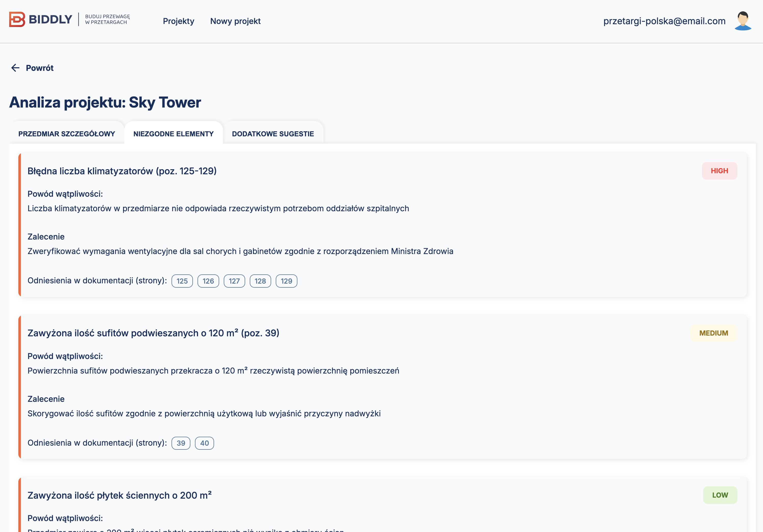Open page reference 128
This screenshot has width=763, height=532.
pos(260,281)
